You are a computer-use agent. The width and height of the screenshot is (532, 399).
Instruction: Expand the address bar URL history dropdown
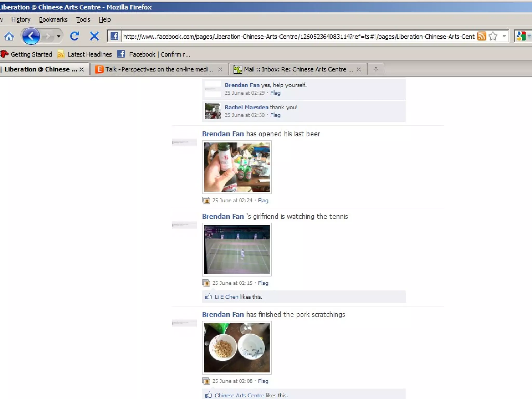click(x=504, y=36)
